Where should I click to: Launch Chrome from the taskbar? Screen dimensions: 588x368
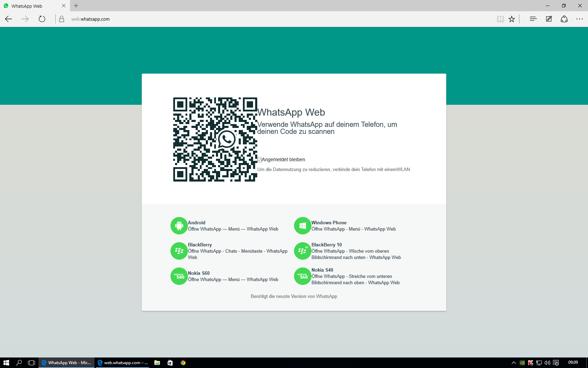tap(183, 363)
